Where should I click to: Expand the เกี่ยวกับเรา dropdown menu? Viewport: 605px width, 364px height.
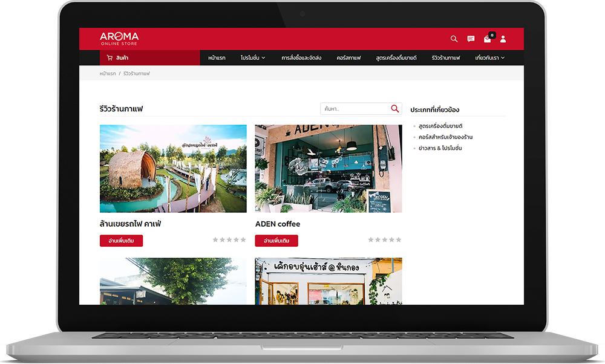tap(490, 58)
